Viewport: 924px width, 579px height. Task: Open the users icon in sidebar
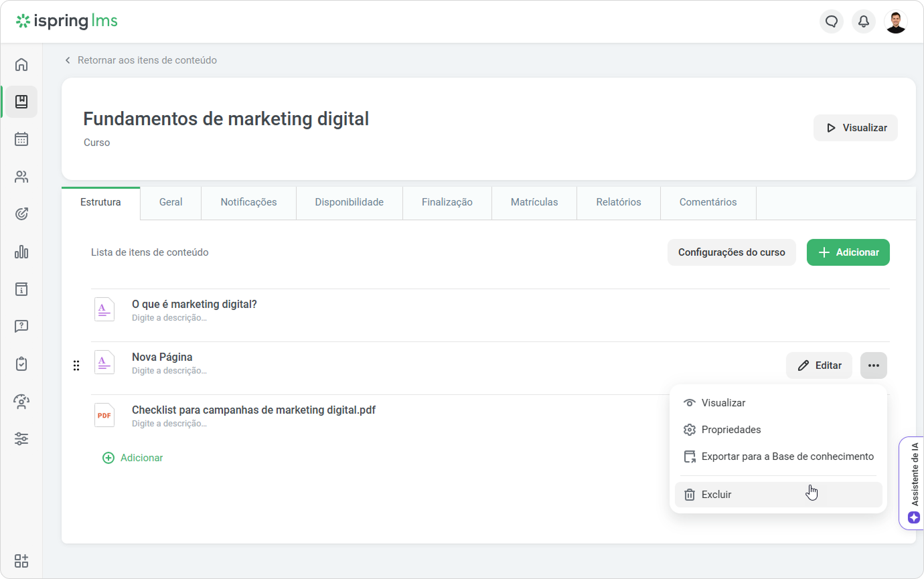(x=21, y=177)
